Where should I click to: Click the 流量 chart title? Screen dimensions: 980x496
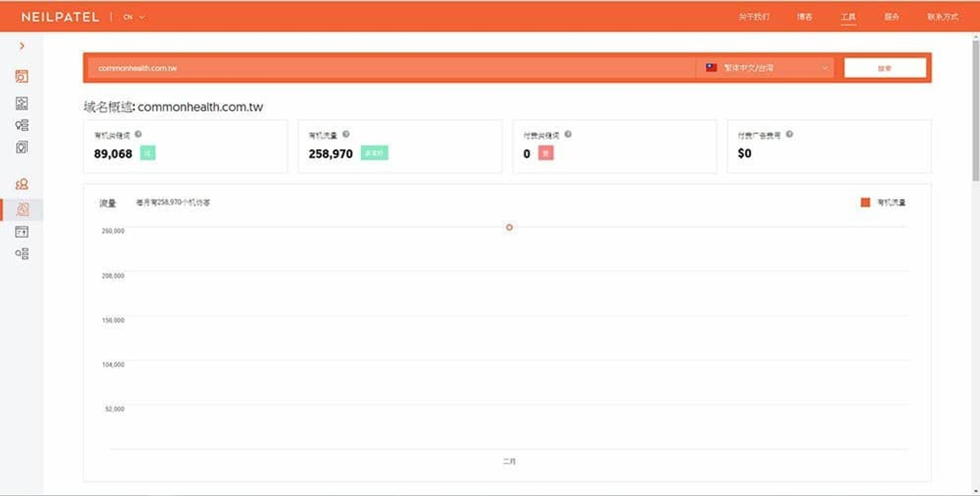tap(108, 203)
